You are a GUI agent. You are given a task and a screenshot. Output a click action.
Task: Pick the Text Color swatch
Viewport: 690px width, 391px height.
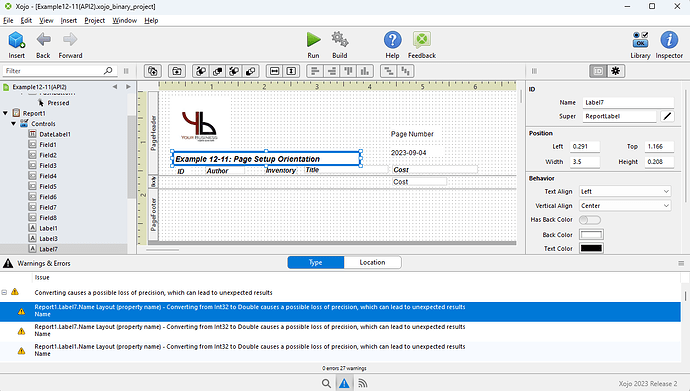[591, 248]
